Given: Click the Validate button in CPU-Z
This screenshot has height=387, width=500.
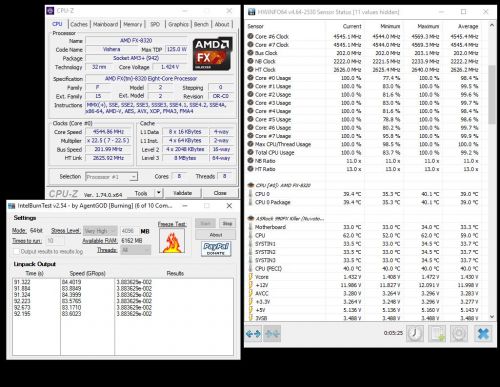Looking at the screenshot, I should click(x=182, y=193).
